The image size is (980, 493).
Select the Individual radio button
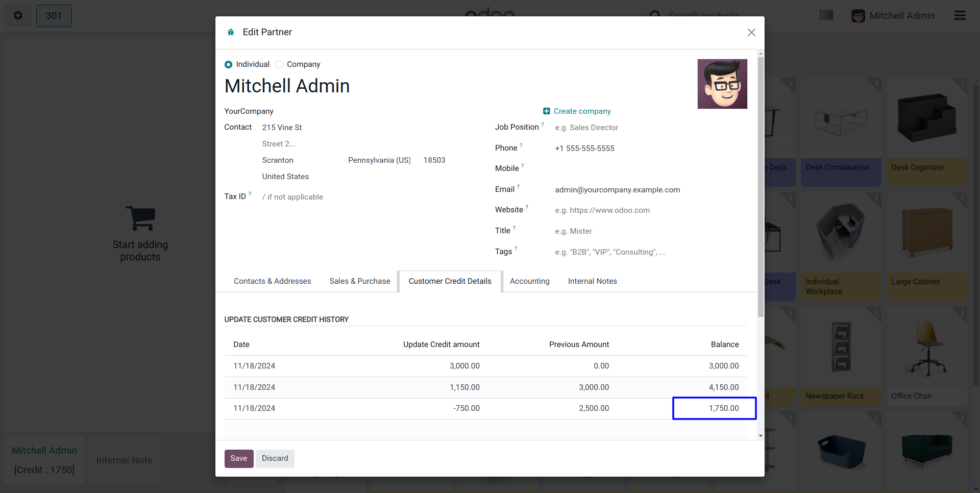tap(229, 64)
